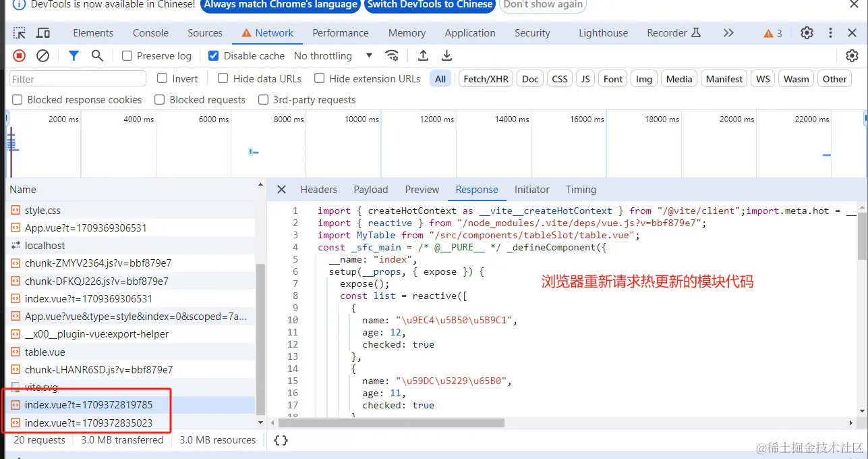Open Lighthouse tab
This screenshot has width=868, height=459.
[604, 33]
